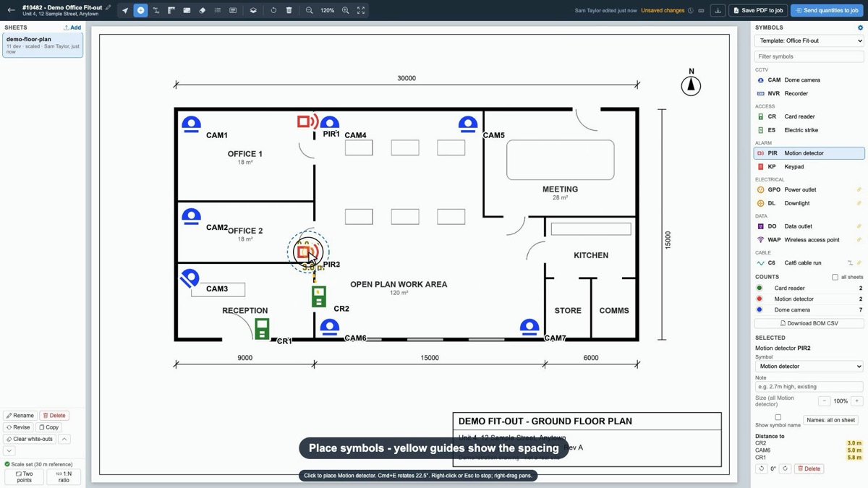Screen dimensions: 868x488
Task: Expand sheet options with down chevron
Action: 9,450
